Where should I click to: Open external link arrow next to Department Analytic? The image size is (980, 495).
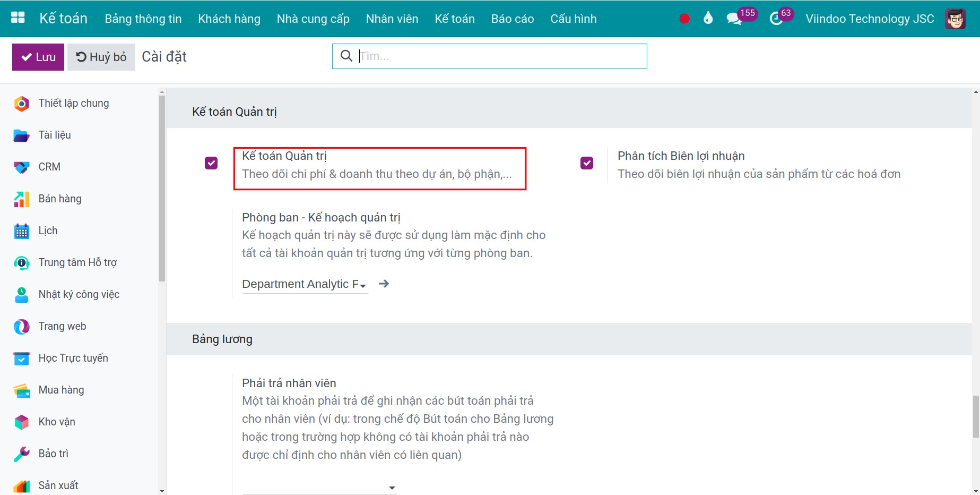384,284
